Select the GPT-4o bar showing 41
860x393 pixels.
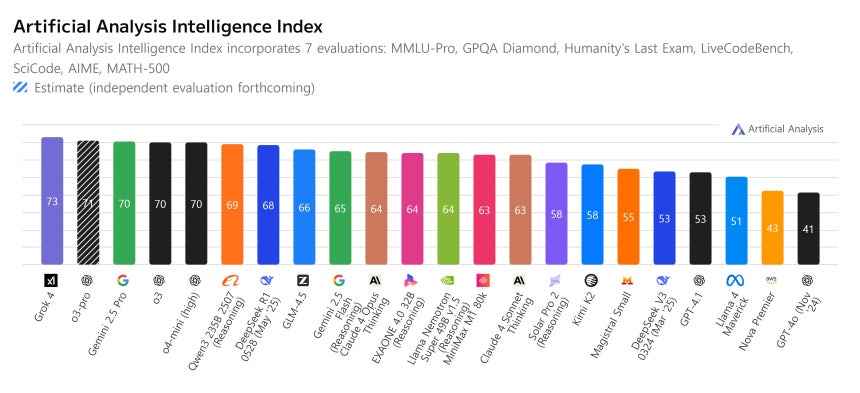(x=808, y=229)
